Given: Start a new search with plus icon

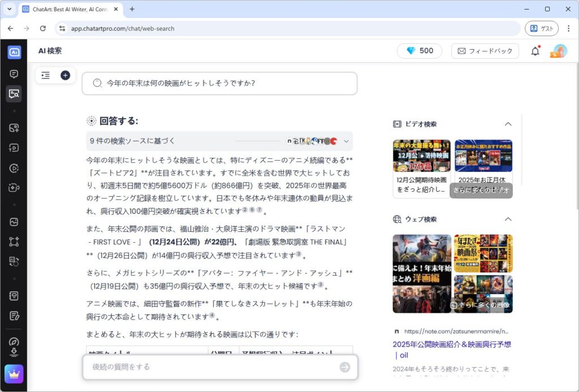Looking at the screenshot, I should tap(65, 75).
